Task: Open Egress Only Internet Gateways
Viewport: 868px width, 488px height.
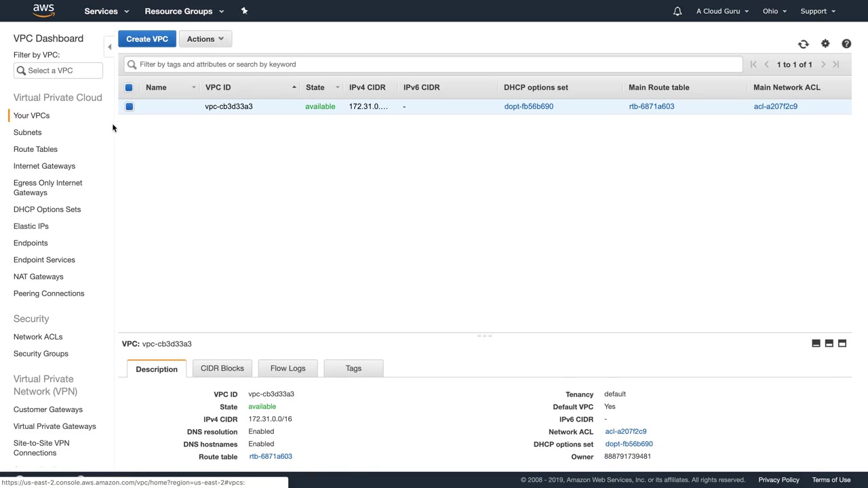Action: point(47,188)
